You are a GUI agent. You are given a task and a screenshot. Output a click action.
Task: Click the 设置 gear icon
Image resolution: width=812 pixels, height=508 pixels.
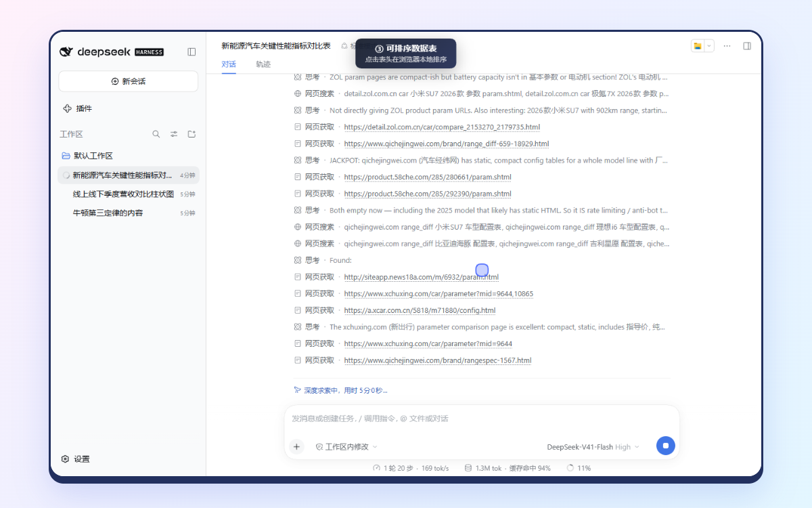click(x=65, y=459)
